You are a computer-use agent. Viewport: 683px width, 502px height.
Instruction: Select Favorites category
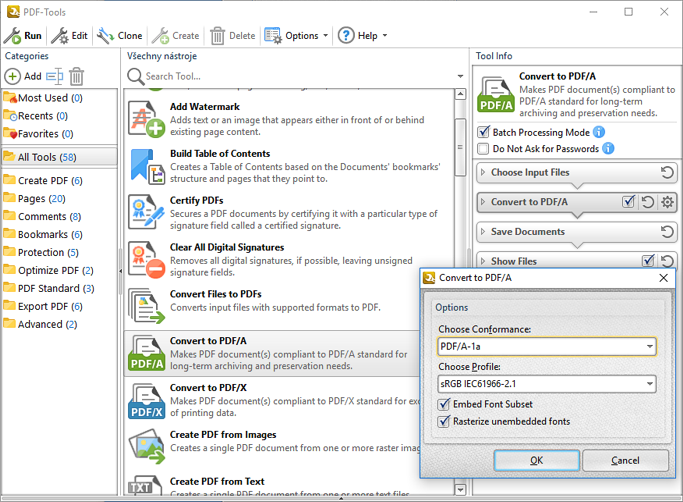tap(59, 134)
